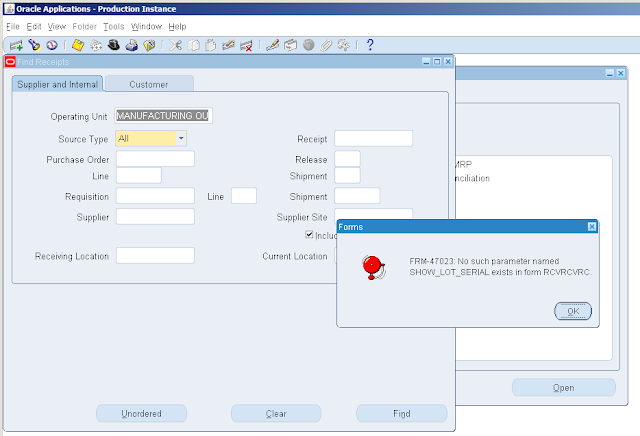Screen dimensions: 640x436
Task: Click the Zoom toolbar icon
Action: pyautogui.click(x=290, y=45)
